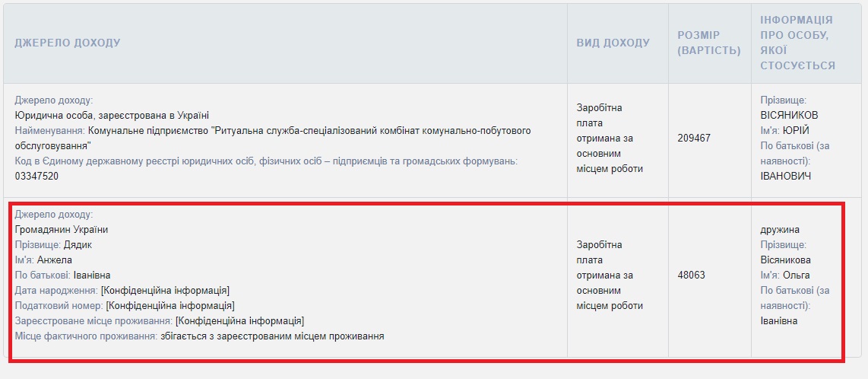Select the income amount 209467
The image size is (868, 379).
[694, 138]
